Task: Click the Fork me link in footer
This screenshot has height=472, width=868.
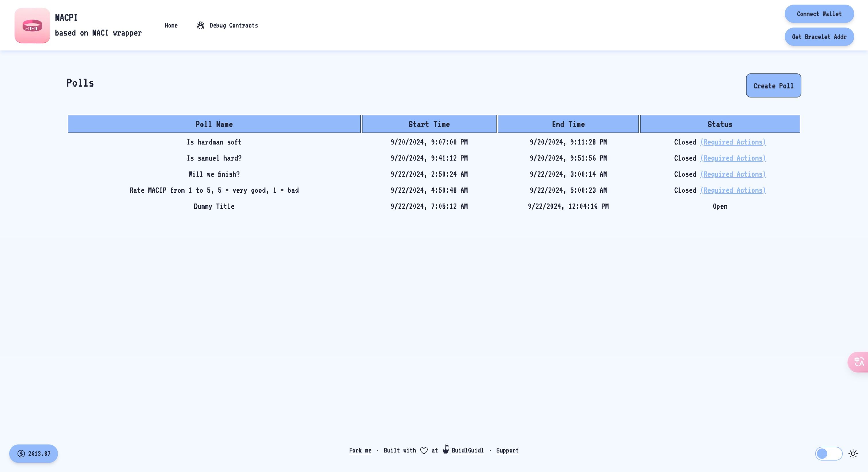Action: (360, 450)
